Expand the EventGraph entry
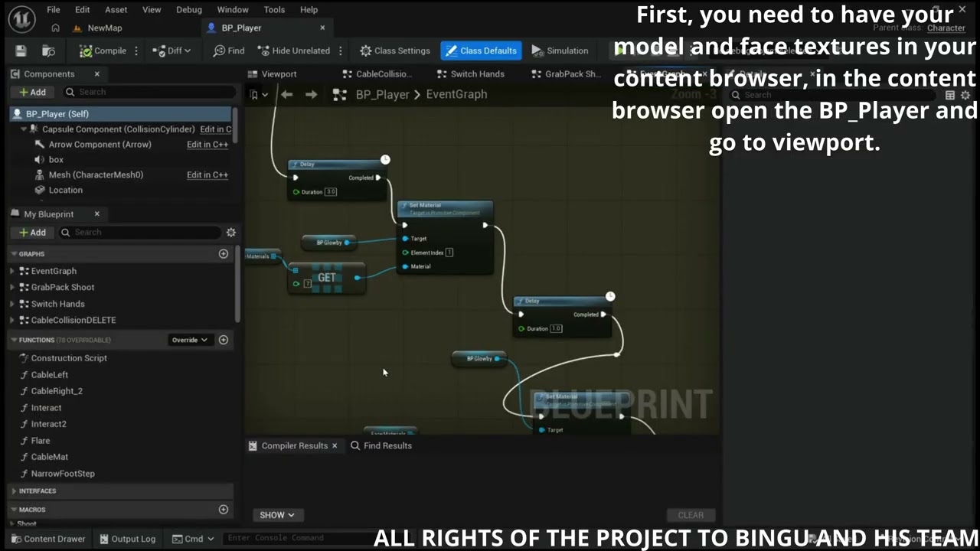The width and height of the screenshot is (980, 551). point(12,271)
